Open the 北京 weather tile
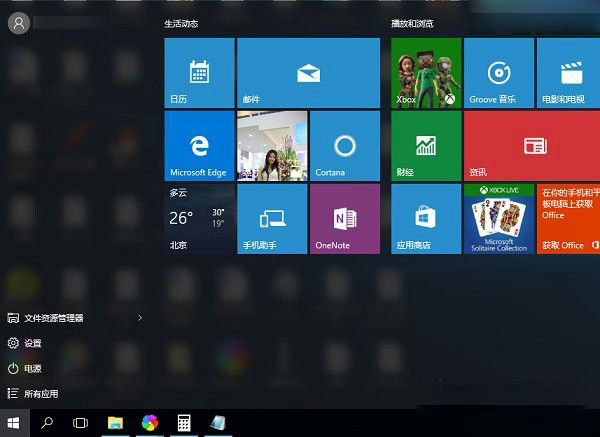This screenshot has height=437, width=600. point(199,218)
